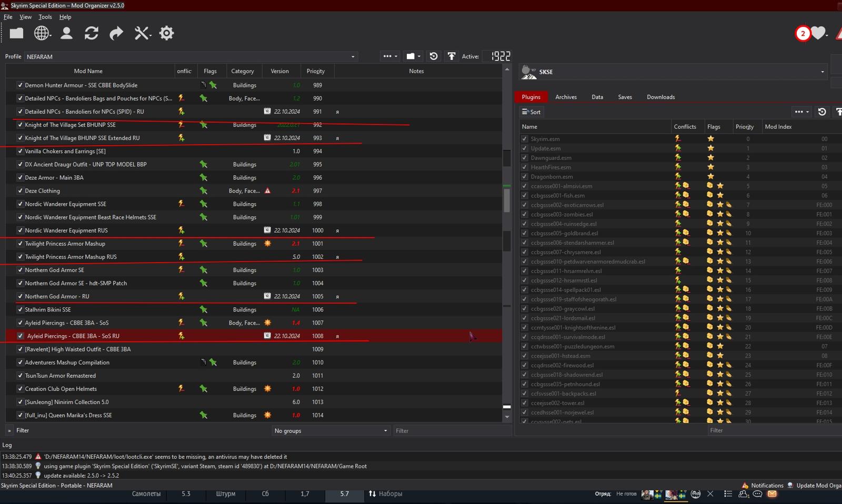Restore plugin list backup icon

coord(822,112)
